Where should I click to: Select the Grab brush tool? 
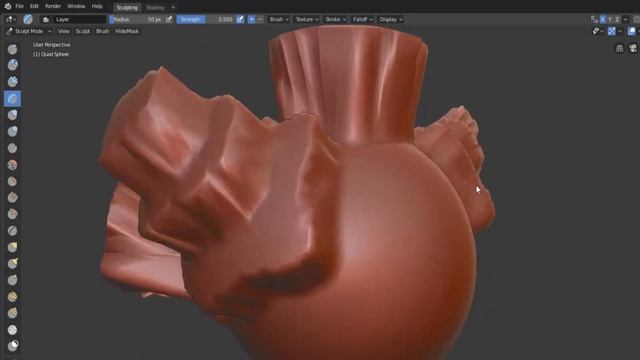tap(12, 247)
